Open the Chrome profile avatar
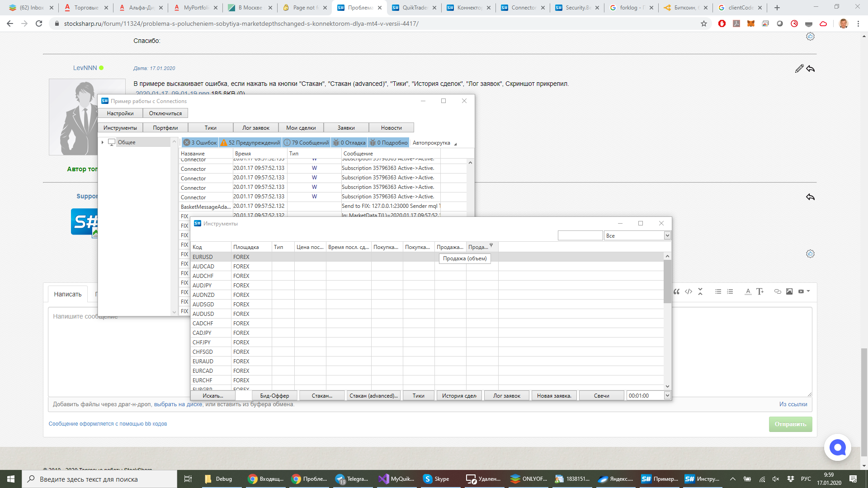This screenshot has width=868, height=488. tap(844, 23)
